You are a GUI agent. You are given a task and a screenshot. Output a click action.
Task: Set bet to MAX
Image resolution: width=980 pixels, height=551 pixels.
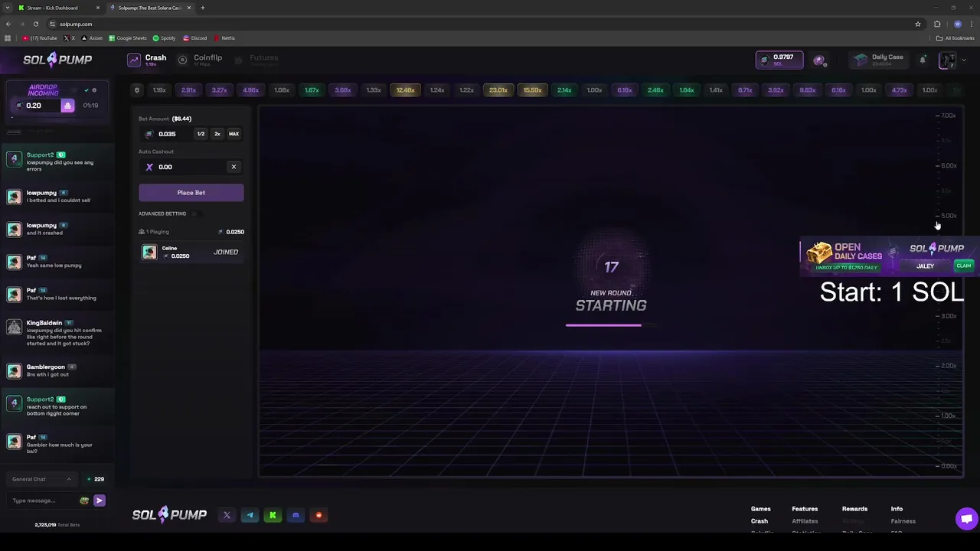coord(234,134)
